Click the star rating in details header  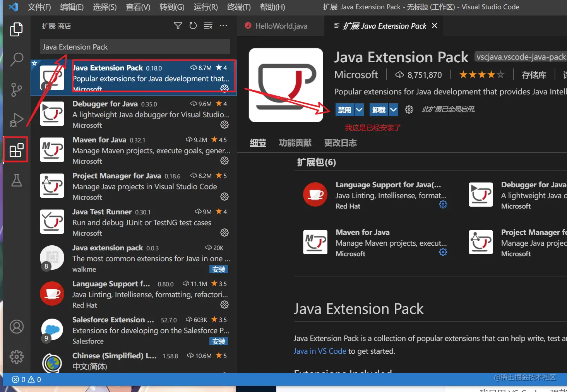pos(482,75)
